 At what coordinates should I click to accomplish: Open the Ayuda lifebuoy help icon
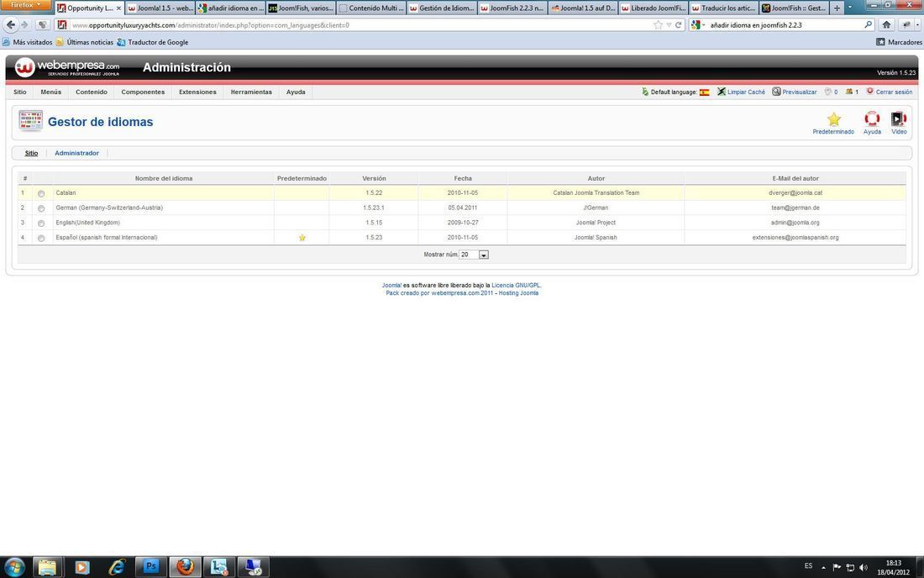tap(872, 119)
